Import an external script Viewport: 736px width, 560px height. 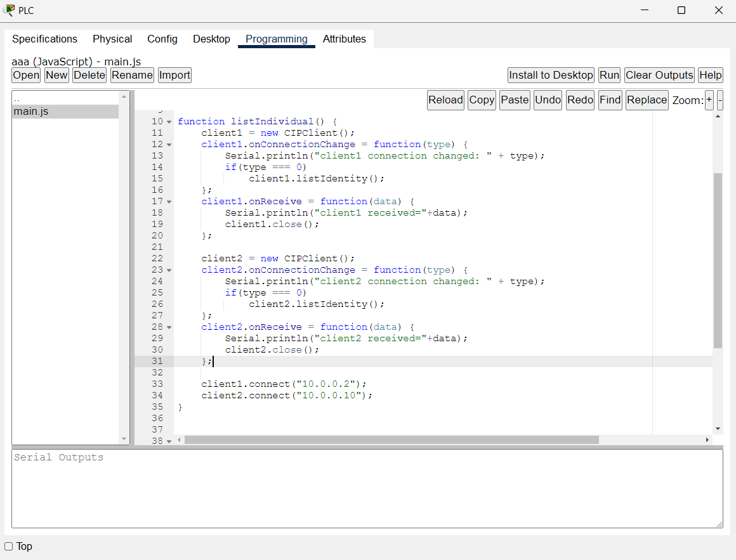point(174,75)
